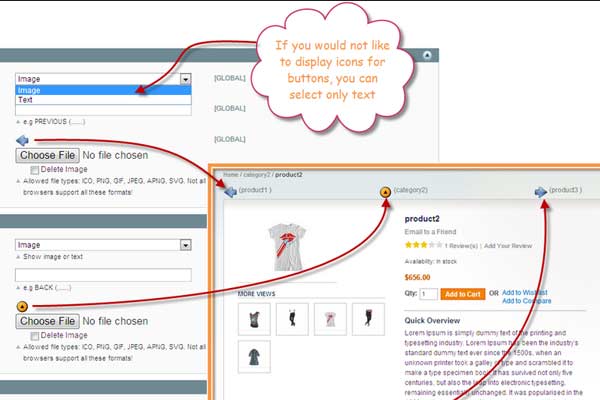Click the Qty input field
Viewport: 600px width, 400px height.
click(x=428, y=294)
